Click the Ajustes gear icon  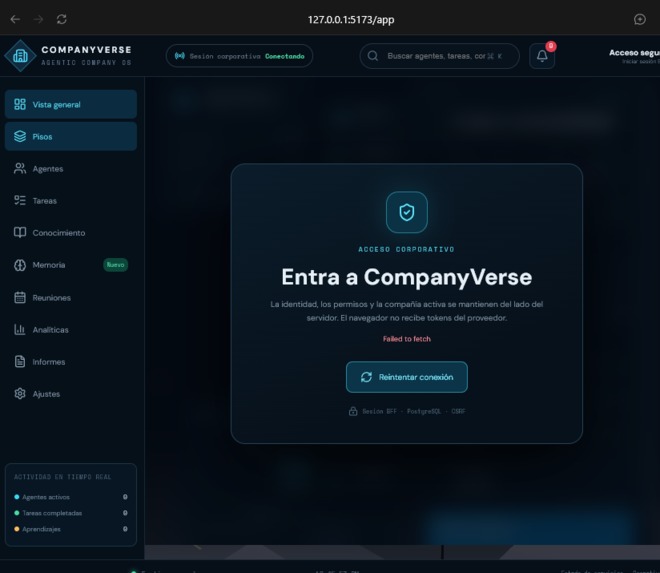click(x=20, y=394)
